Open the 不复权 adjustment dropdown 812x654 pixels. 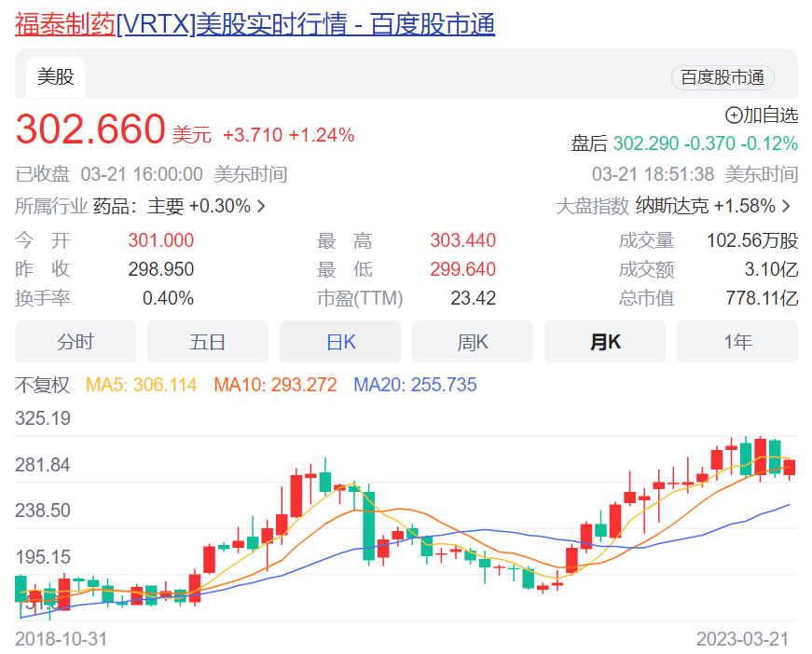tap(42, 385)
